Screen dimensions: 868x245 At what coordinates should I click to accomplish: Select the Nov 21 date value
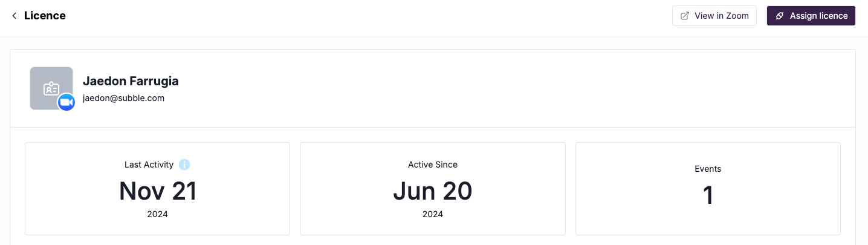click(x=158, y=191)
